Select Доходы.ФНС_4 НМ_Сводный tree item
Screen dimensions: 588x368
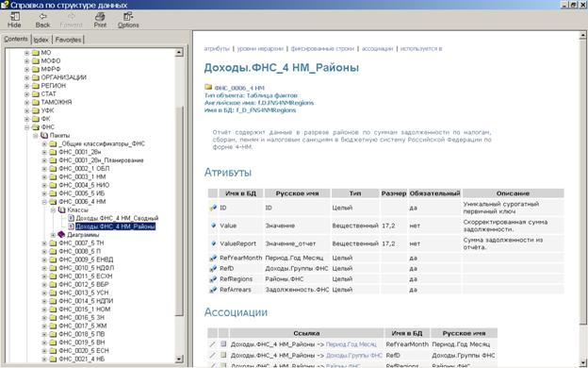(x=117, y=218)
